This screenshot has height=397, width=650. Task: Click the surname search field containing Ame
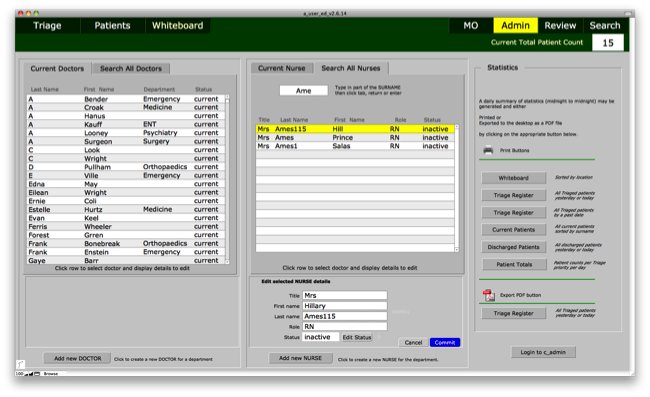(303, 91)
